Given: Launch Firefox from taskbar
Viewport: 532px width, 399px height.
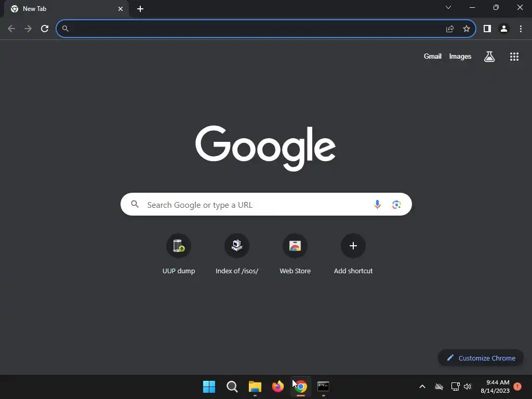Looking at the screenshot, I should click(278, 387).
